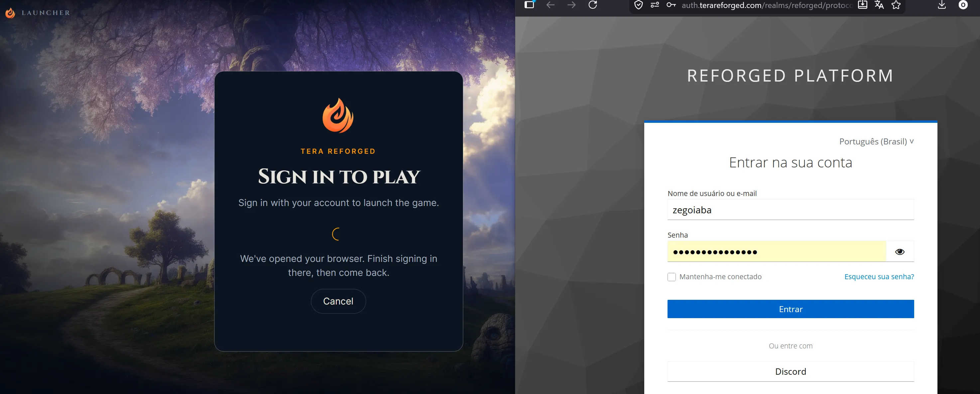Click the saved password key icon
This screenshot has height=394, width=980.
pyautogui.click(x=671, y=5)
